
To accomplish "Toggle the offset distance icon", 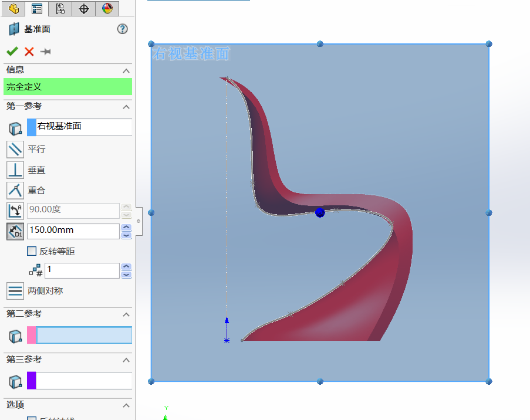I will (x=15, y=232).
